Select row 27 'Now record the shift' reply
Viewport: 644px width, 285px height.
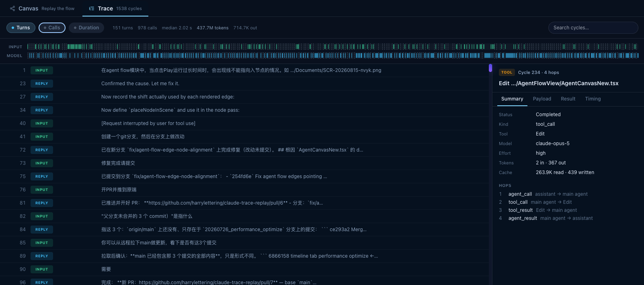(244, 97)
